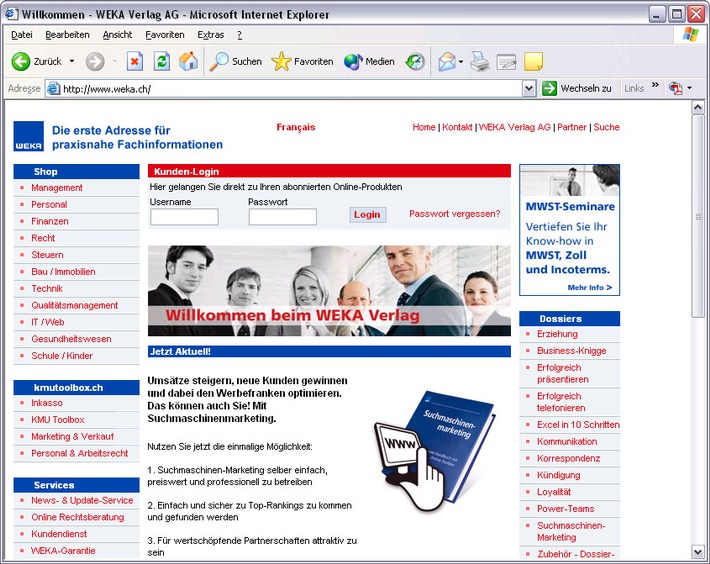Go to the home page icon
This screenshot has height=564, width=710.
188,62
